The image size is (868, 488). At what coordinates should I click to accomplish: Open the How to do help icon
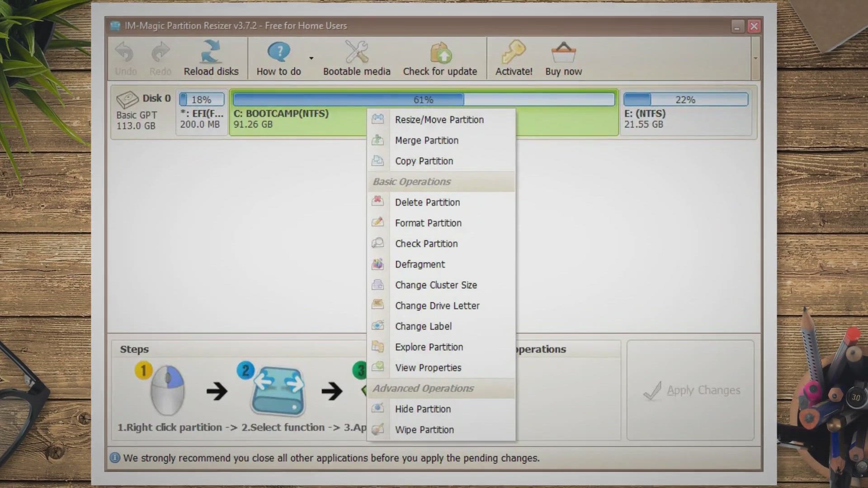[x=278, y=52]
